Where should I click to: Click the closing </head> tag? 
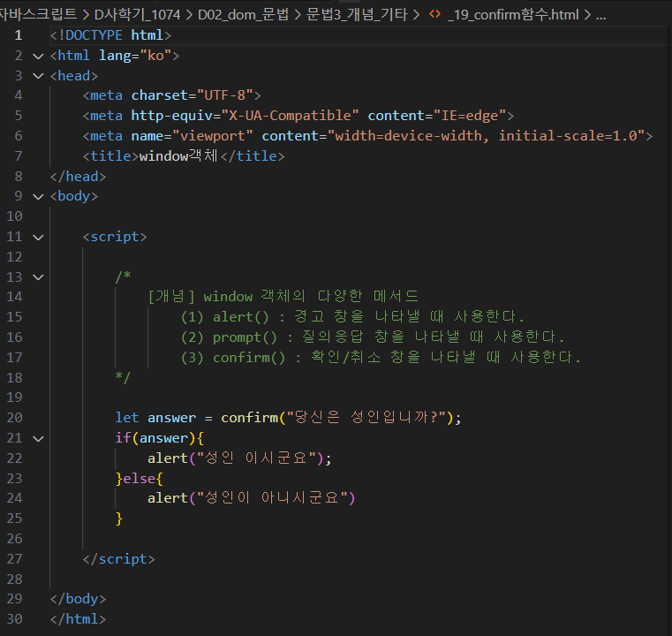coord(78,177)
